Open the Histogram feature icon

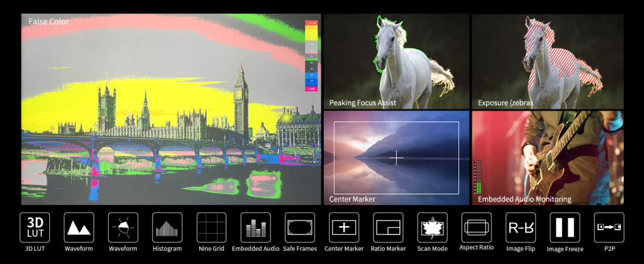point(167,228)
